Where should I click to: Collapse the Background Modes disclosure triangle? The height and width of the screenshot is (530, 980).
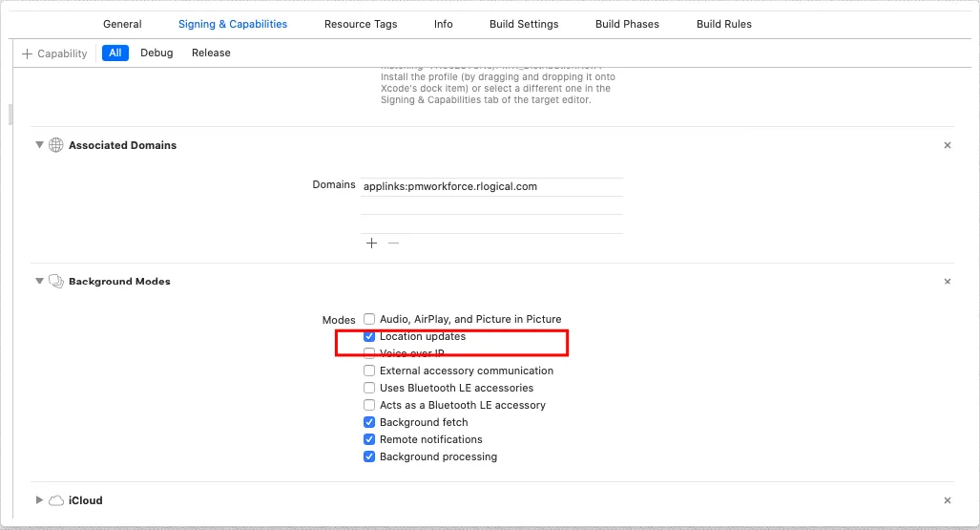click(x=39, y=282)
